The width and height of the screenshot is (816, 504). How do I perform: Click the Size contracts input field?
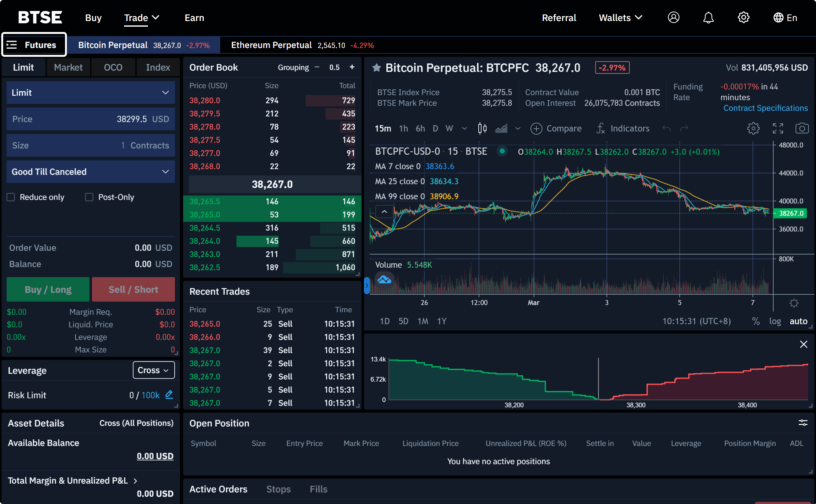click(90, 145)
